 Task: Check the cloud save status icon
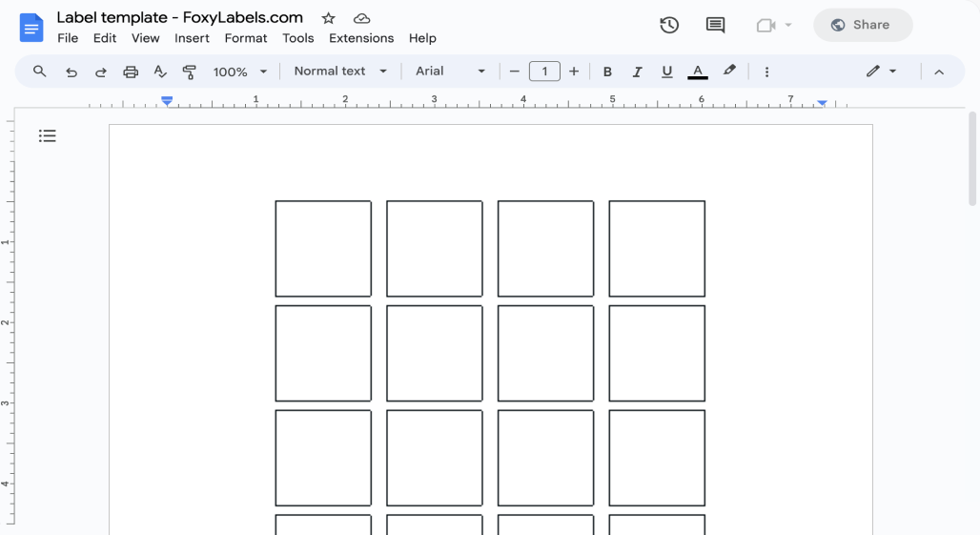click(361, 19)
